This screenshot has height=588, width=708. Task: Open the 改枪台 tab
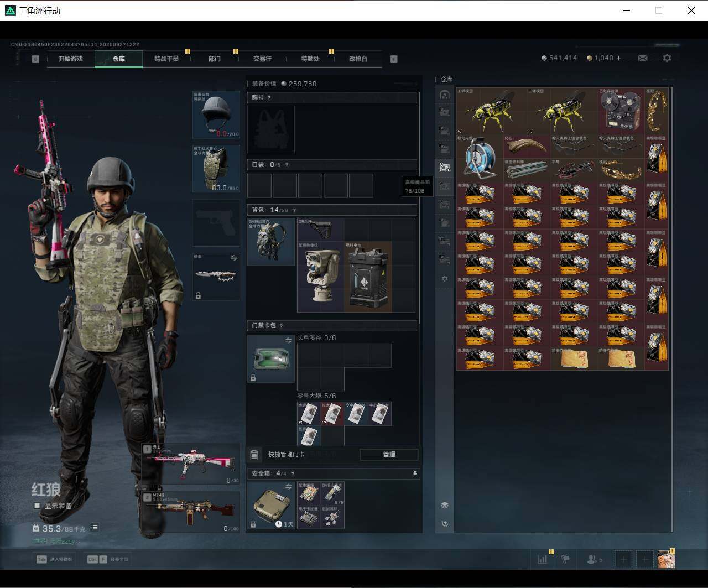coord(358,59)
